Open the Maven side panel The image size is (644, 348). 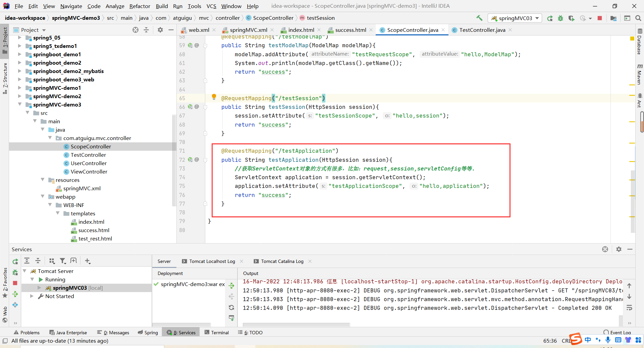[x=639, y=74]
